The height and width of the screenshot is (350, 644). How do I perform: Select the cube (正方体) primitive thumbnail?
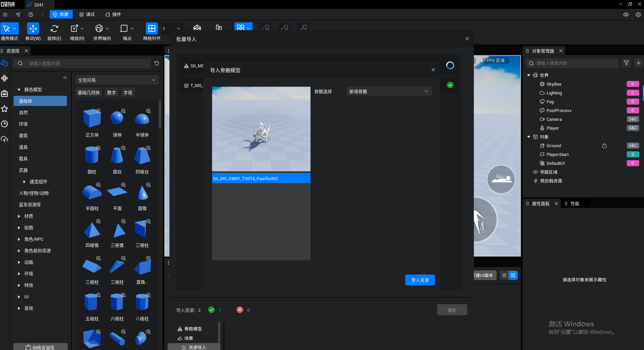[x=92, y=118]
